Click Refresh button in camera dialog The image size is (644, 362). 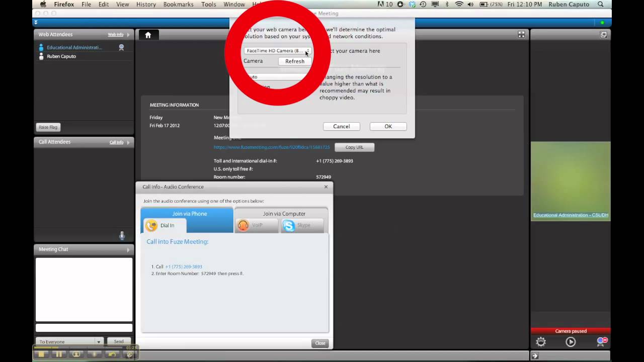pos(294,61)
